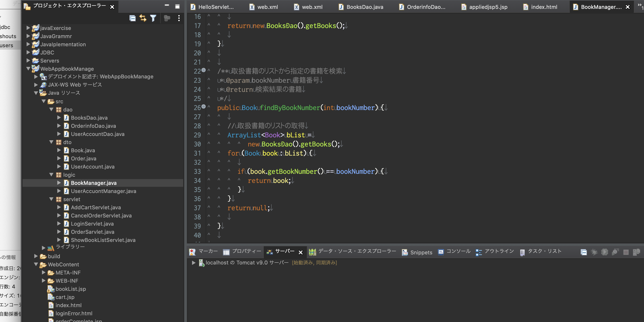
Task: Click the Start server play icon
Action: [604, 252]
